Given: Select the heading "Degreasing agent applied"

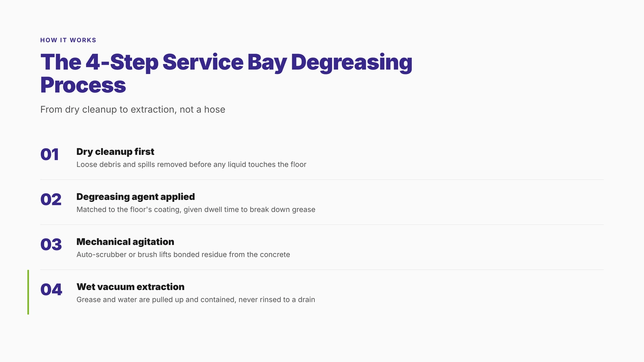Looking at the screenshot, I should [x=136, y=197].
